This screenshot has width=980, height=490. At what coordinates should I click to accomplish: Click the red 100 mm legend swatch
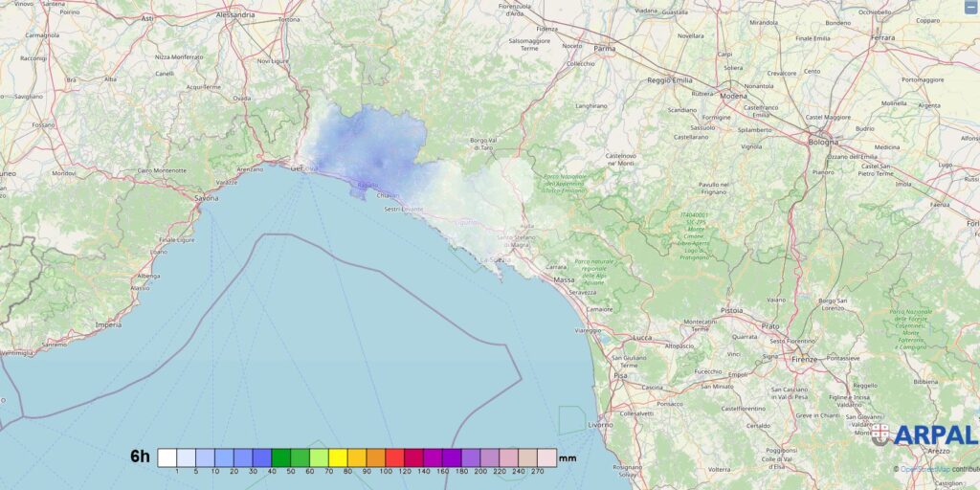[x=394, y=457]
